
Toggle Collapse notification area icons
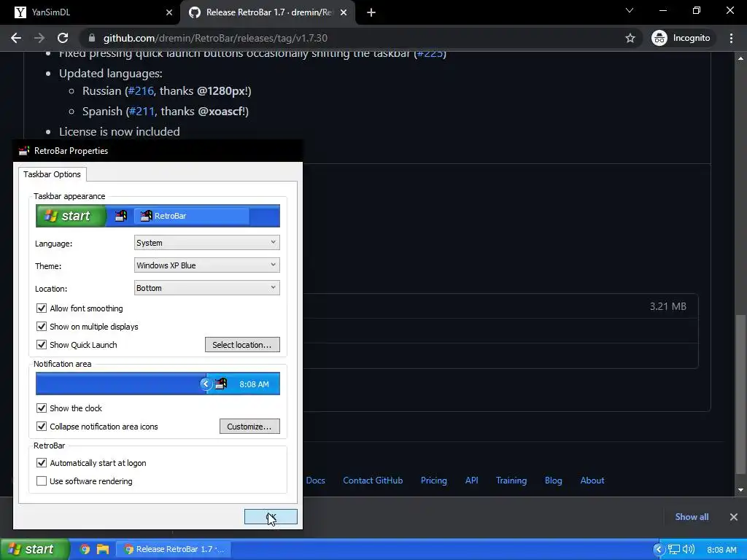tap(42, 426)
